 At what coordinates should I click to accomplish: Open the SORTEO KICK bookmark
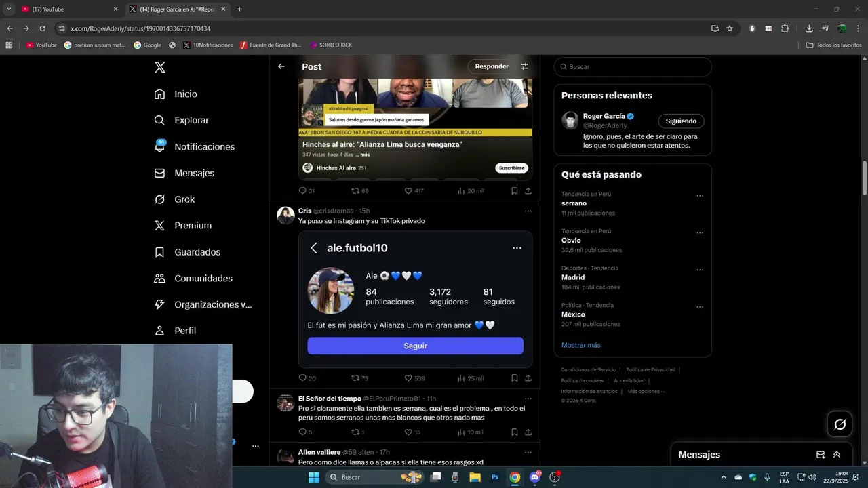coord(331,45)
